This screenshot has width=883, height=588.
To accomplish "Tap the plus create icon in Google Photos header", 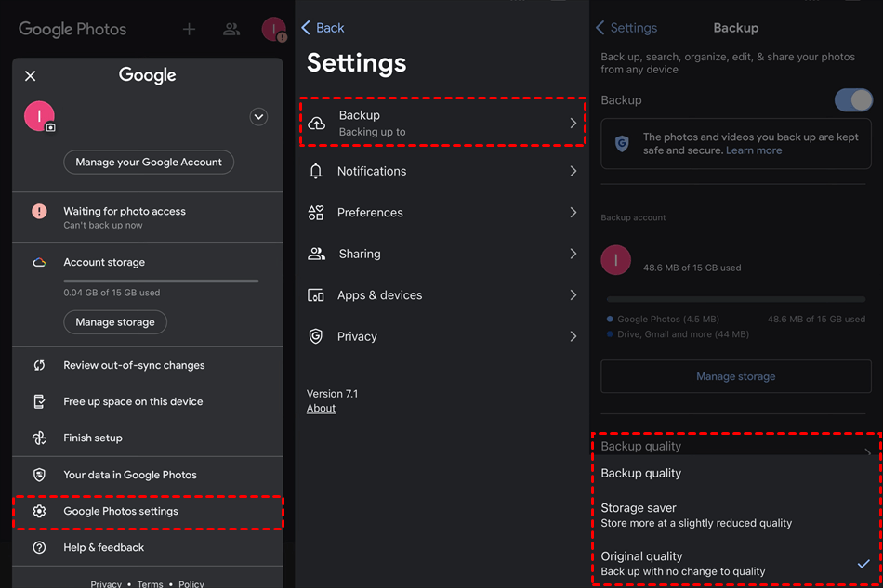I will click(190, 29).
